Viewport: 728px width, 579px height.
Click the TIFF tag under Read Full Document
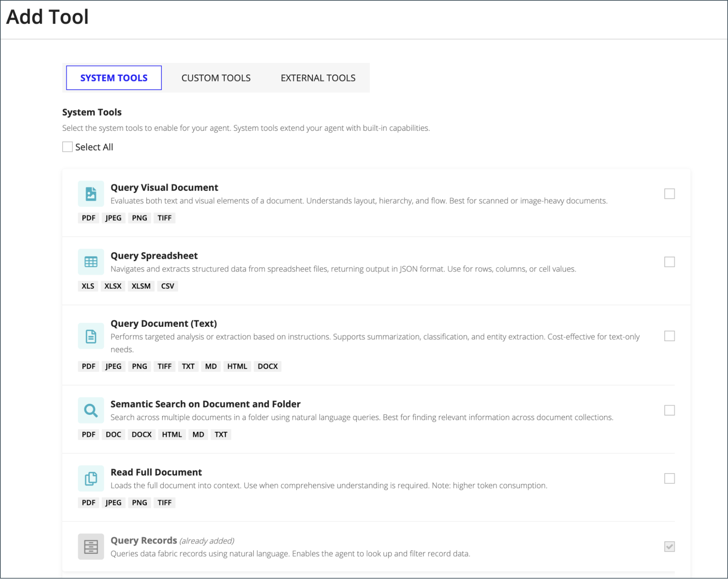click(x=164, y=503)
